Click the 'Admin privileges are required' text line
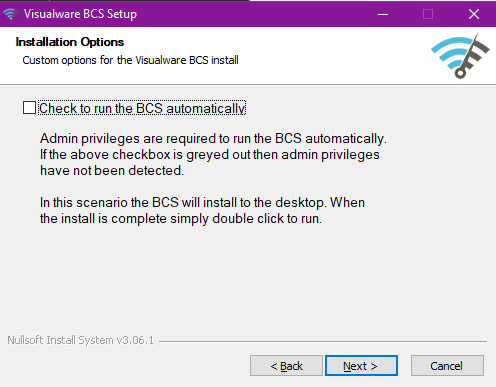The width and height of the screenshot is (496, 387). pyautogui.click(x=213, y=138)
